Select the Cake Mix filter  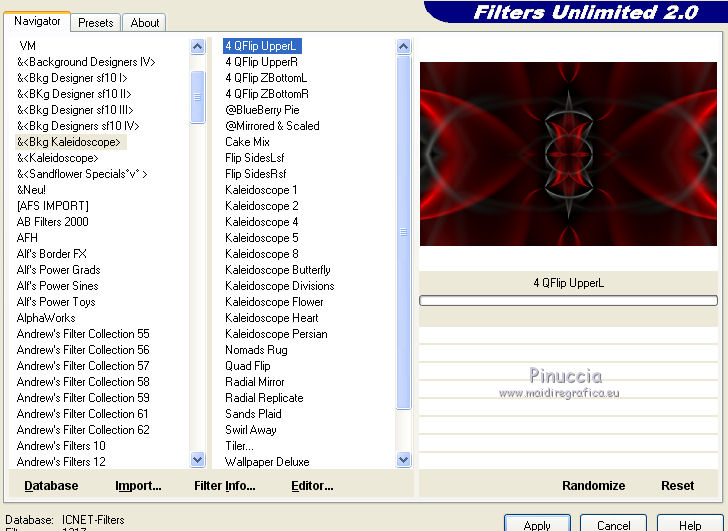coord(247,142)
